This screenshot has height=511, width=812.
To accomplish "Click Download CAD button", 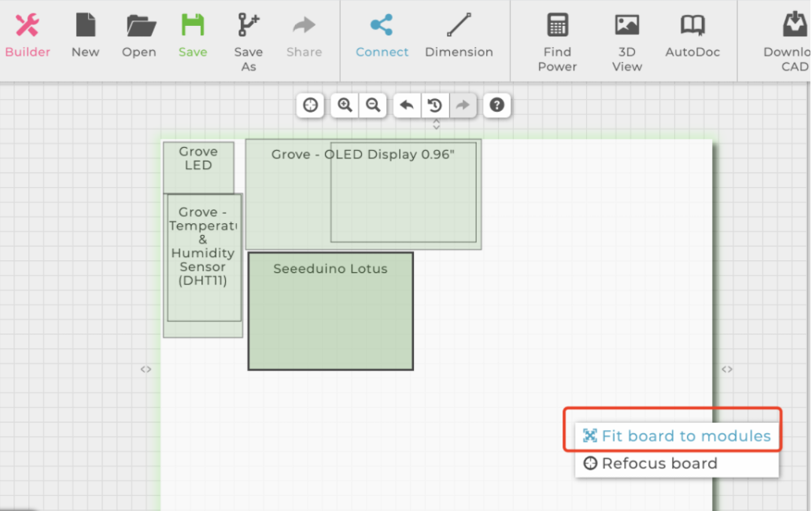I will 787,42.
